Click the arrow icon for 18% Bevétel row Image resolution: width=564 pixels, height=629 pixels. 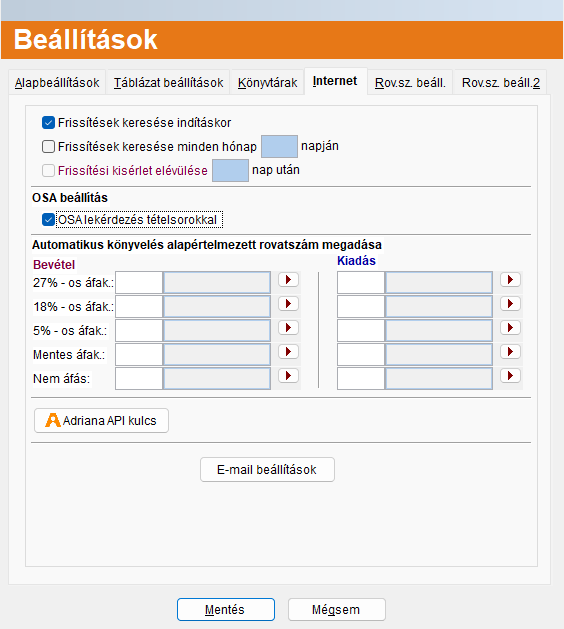(x=288, y=304)
